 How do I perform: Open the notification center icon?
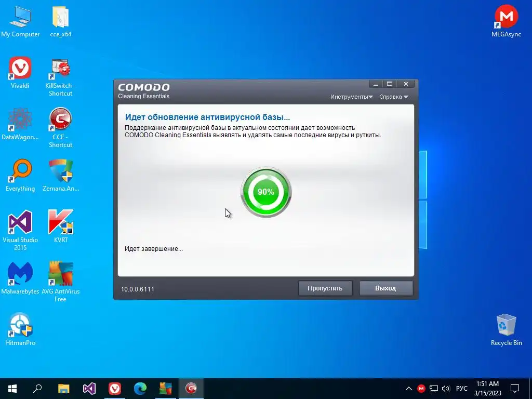click(515, 389)
